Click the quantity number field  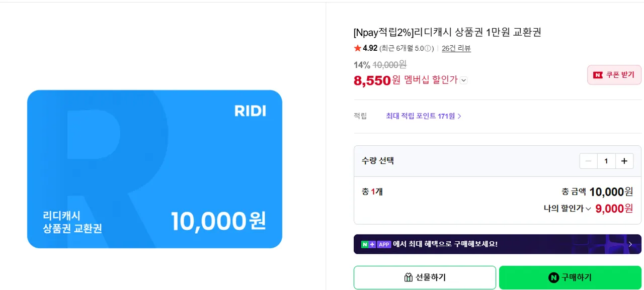606,161
